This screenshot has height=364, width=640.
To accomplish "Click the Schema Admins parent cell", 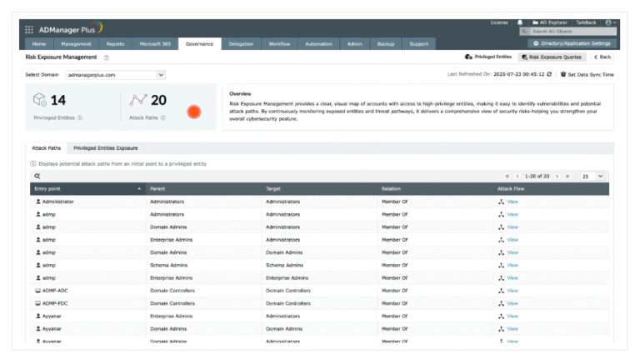I will [x=203, y=265].
